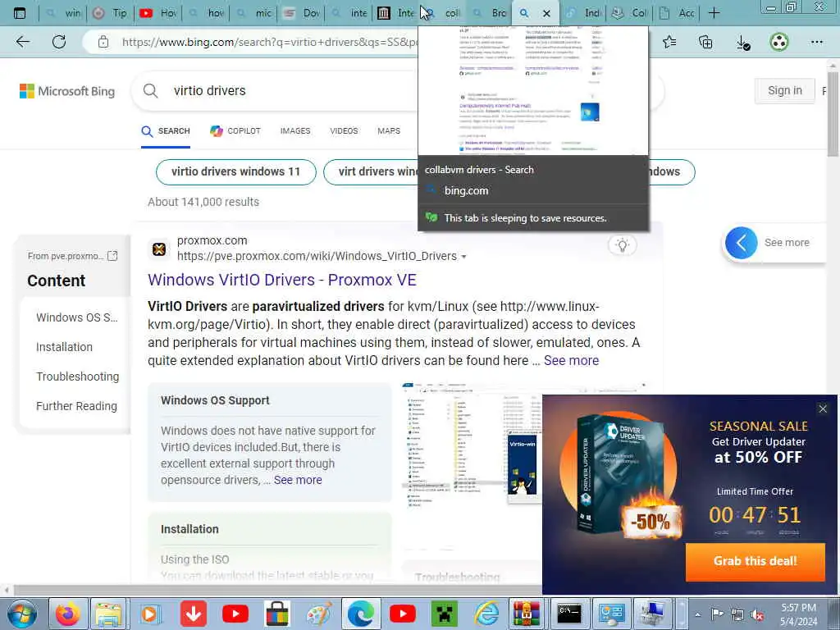Viewport: 840px width, 630px height.
Task: Switch to the 'Ind' tab
Action: click(583, 13)
